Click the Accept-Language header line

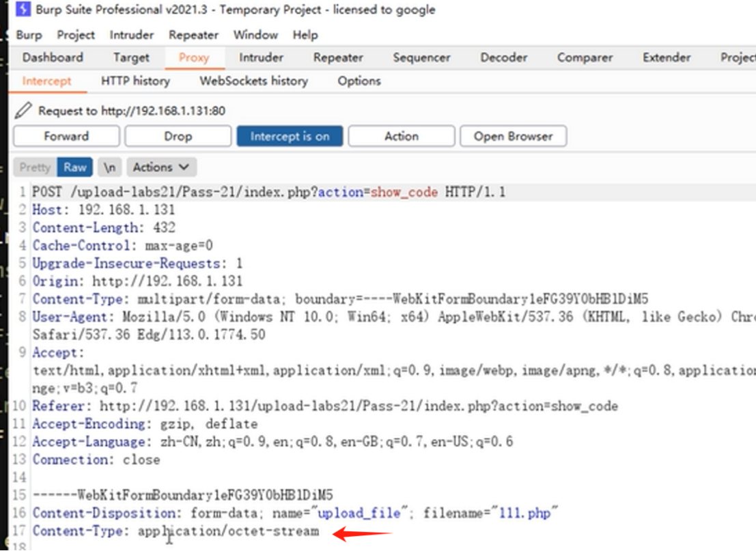[x=272, y=442]
